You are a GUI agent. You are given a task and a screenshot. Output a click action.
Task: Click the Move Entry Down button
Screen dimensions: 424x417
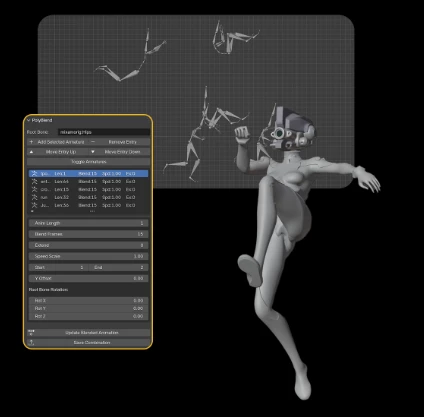pos(119,152)
